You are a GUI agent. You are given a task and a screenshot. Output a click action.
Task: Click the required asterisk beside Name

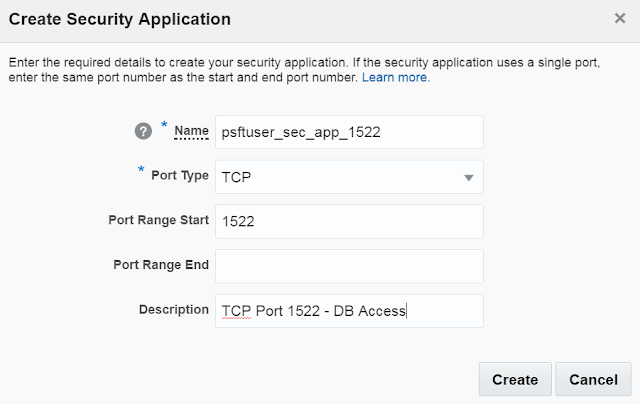(x=164, y=127)
